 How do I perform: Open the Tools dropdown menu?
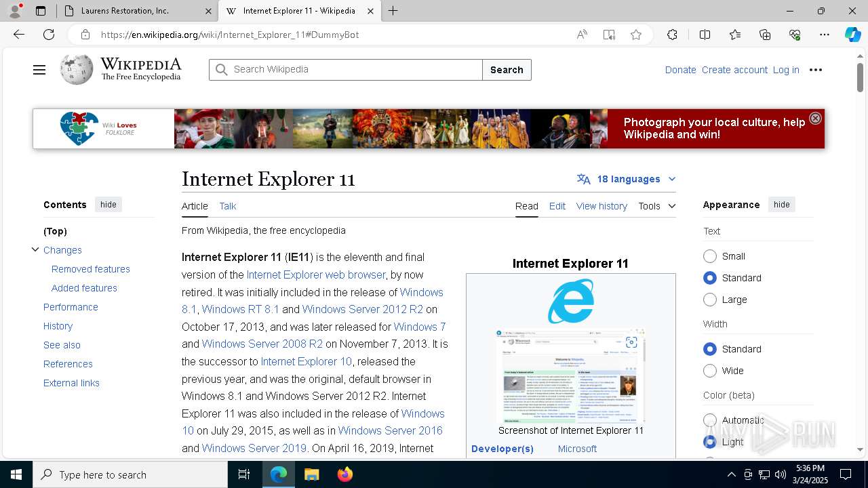point(656,206)
